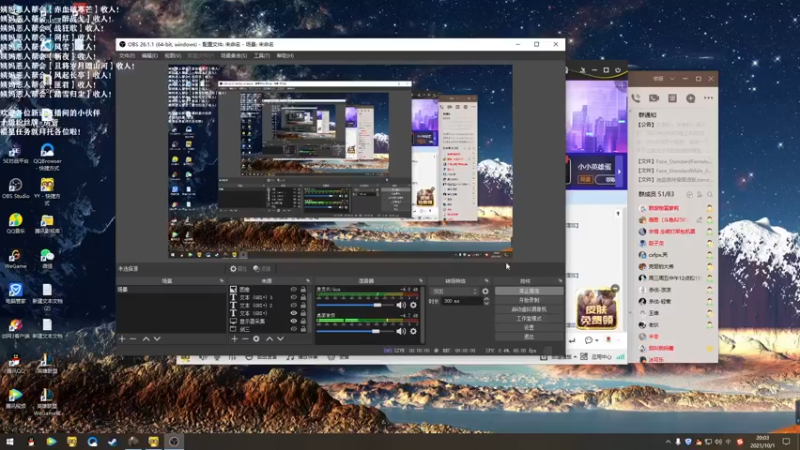Open QQBrowser desktop shortcut
The image size is (800, 450).
(x=47, y=157)
